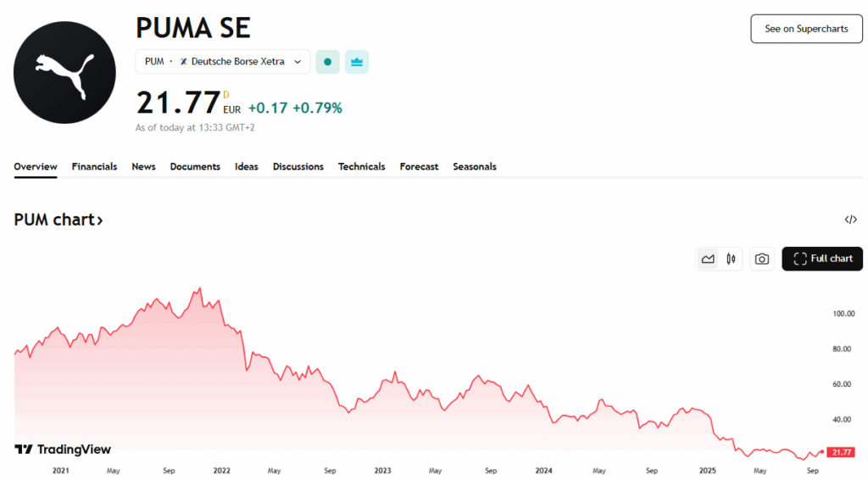
Task: Open the News tab
Action: (x=143, y=167)
